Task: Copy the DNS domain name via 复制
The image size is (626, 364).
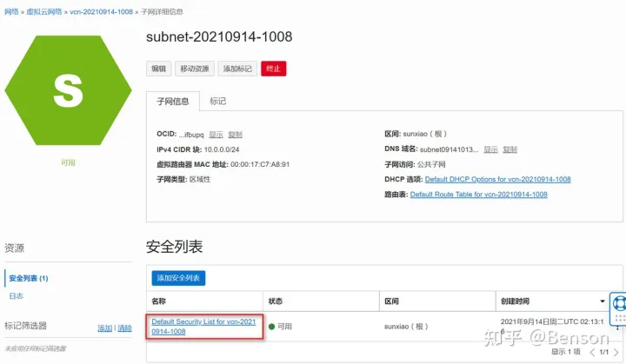Action: point(509,149)
